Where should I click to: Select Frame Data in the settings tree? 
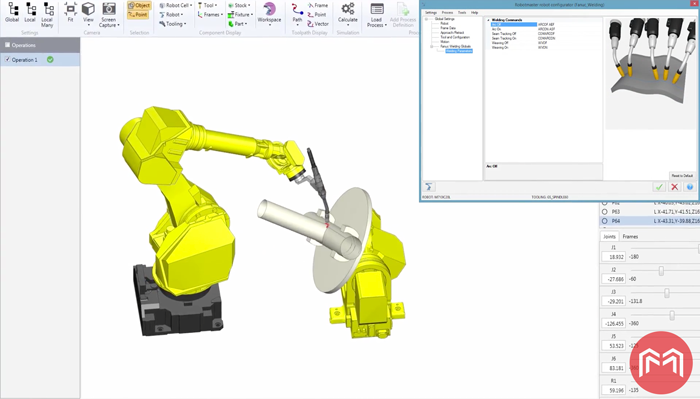coord(448,28)
